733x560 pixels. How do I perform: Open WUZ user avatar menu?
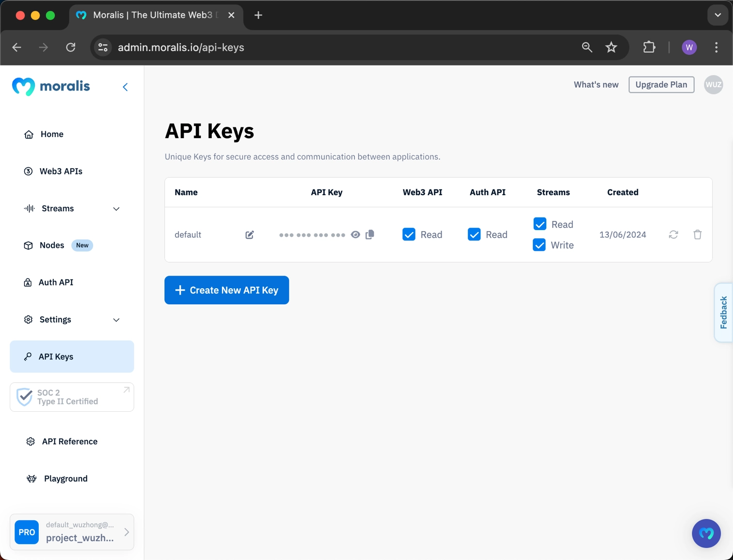[x=713, y=85]
